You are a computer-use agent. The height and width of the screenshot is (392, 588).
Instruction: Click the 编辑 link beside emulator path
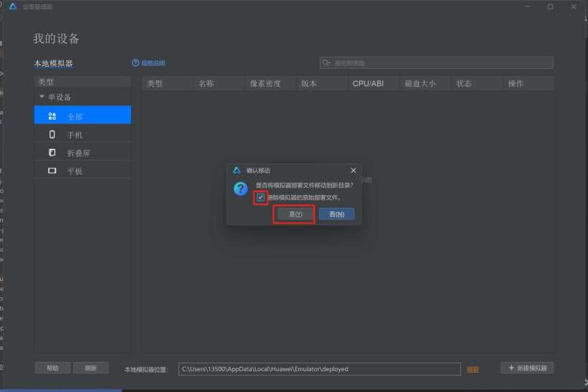click(473, 369)
